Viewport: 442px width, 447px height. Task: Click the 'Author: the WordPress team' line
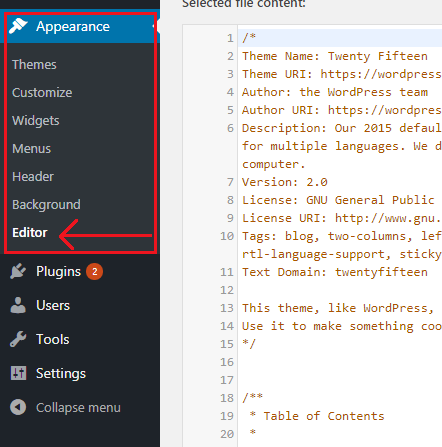pos(335,92)
